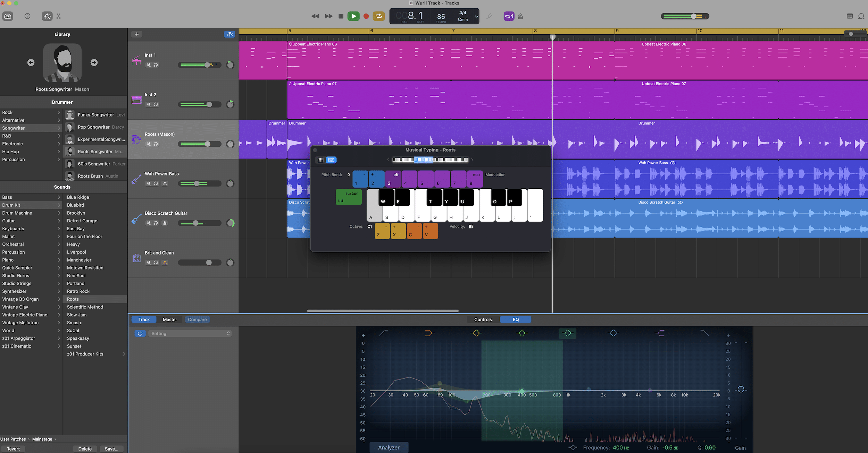868x453 pixels.
Task: Open the Quick Help question icon
Action: 27,16
